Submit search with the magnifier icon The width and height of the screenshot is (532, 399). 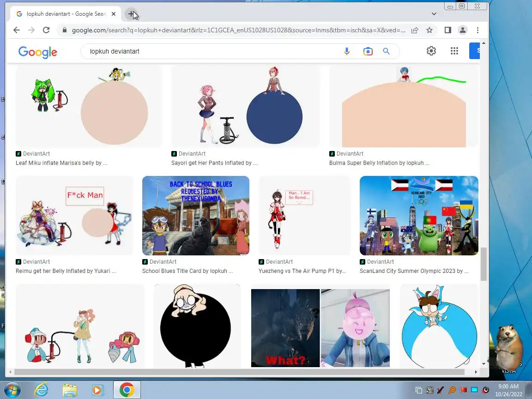coord(386,51)
